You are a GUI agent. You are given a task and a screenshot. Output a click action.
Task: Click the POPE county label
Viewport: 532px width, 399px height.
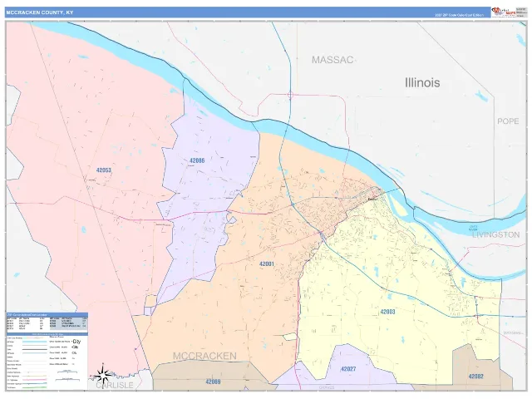coord(508,121)
